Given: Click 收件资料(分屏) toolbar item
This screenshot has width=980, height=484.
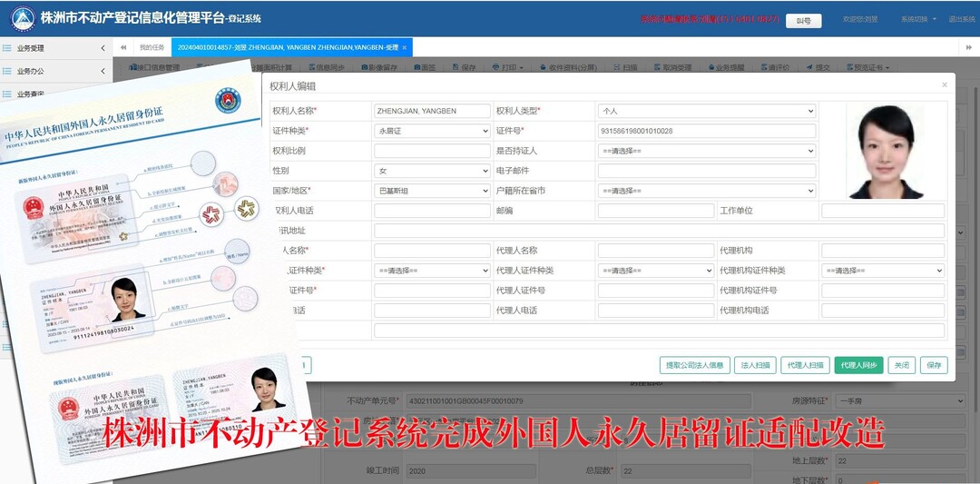Looking at the screenshot, I should pos(568,67).
